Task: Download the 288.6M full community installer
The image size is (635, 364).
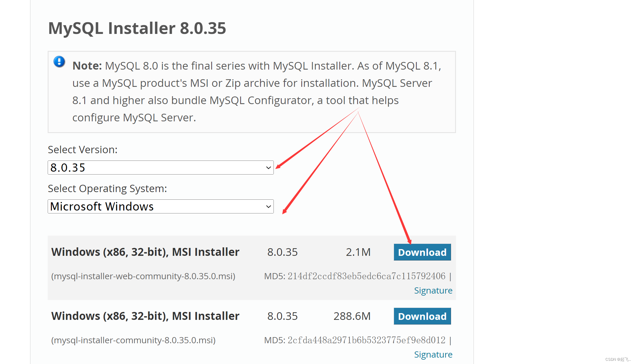Action: coord(422,316)
